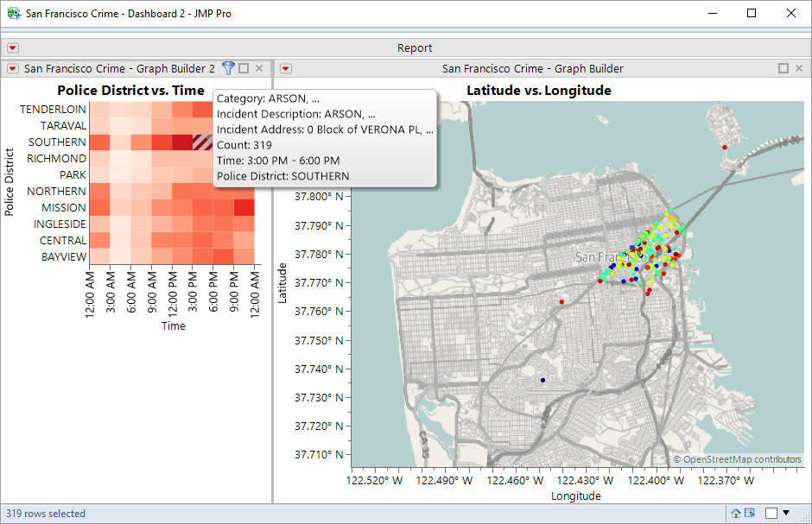The height and width of the screenshot is (524, 812).
Task: Open the local data filter funnel icon
Action: [226, 68]
